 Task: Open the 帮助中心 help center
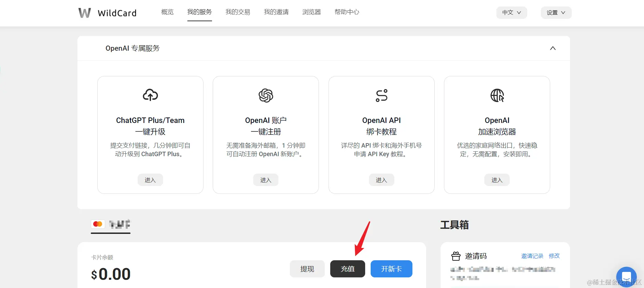pyautogui.click(x=347, y=12)
